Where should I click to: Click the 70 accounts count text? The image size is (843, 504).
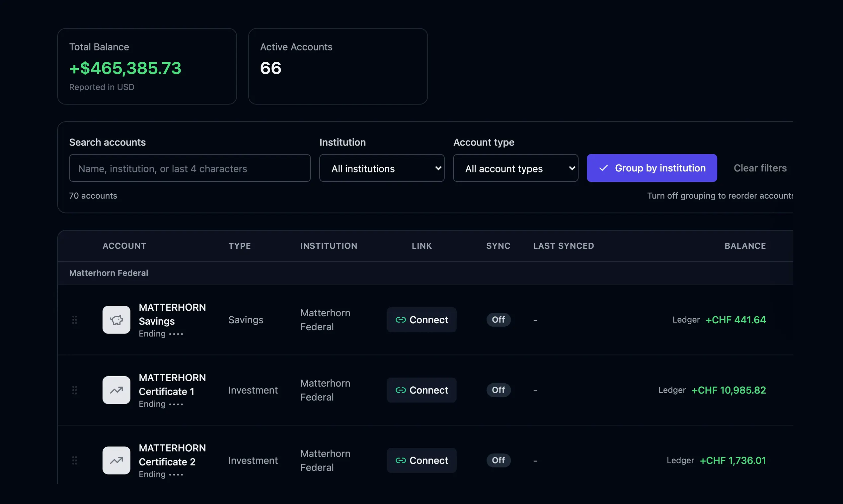pyautogui.click(x=93, y=196)
